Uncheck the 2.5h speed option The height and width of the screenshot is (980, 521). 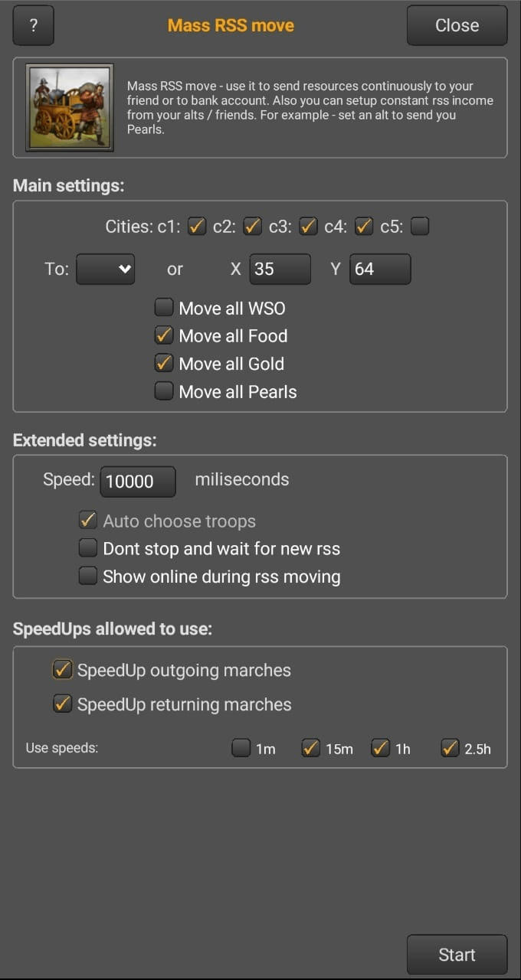point(450,748)
